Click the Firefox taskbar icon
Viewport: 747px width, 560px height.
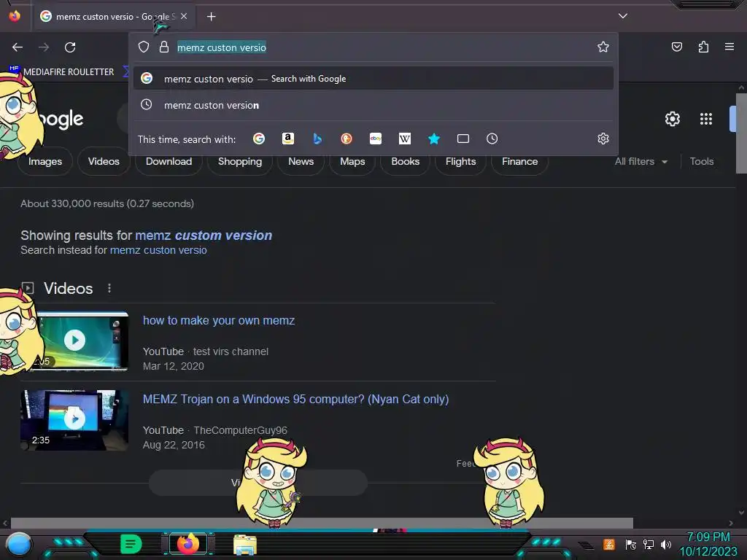(188, 544)
